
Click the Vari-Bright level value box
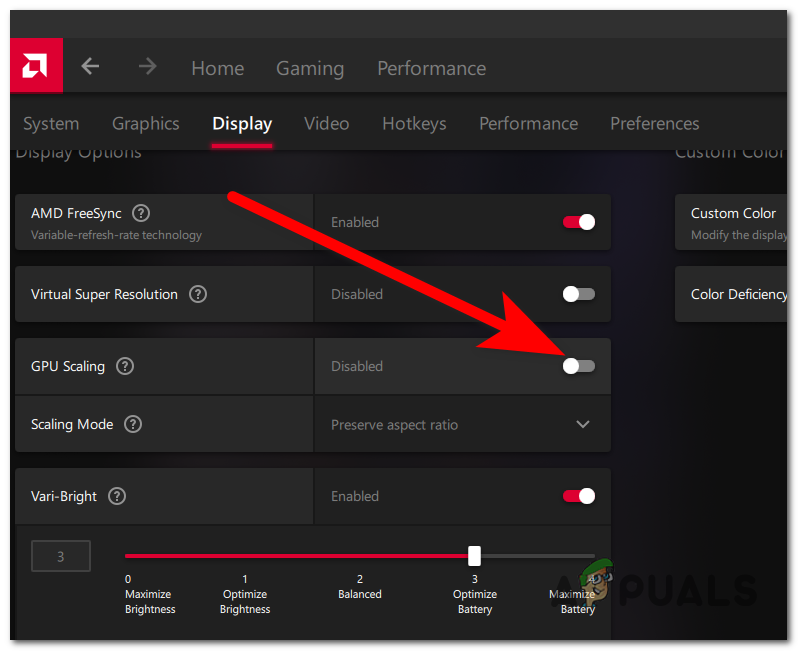pyautogui.click(x=61, y=556)
